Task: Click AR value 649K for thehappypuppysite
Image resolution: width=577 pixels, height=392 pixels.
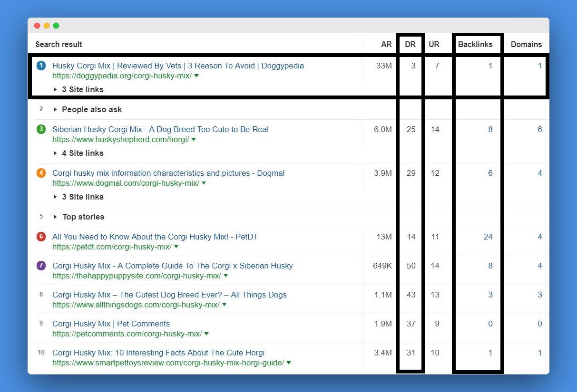Action: click(382, 266)
